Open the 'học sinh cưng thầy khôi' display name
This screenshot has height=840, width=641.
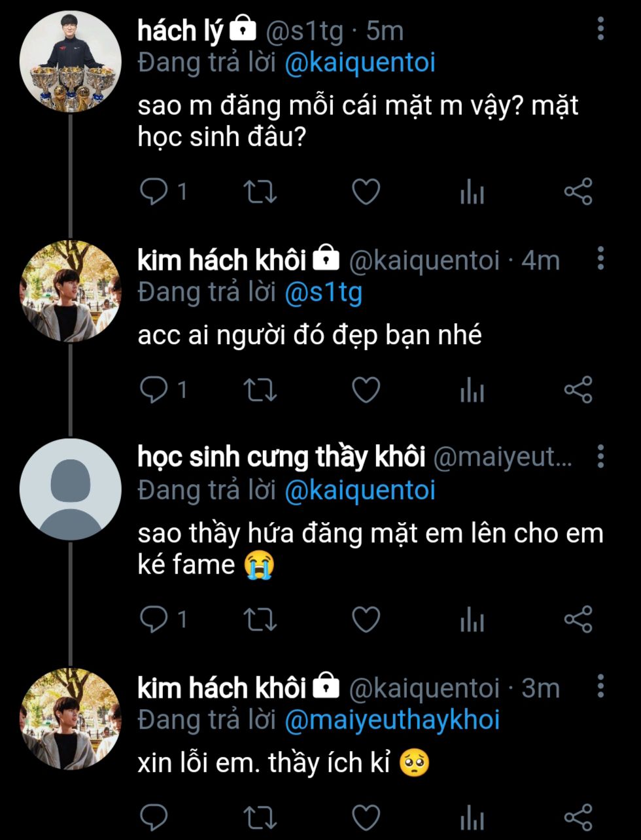point(281,457)
